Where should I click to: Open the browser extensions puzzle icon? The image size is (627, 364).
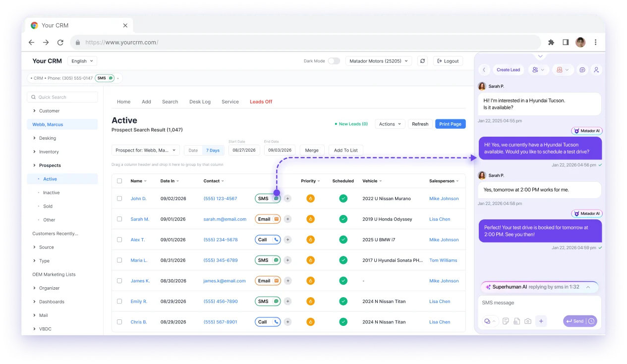coord(551,43)
